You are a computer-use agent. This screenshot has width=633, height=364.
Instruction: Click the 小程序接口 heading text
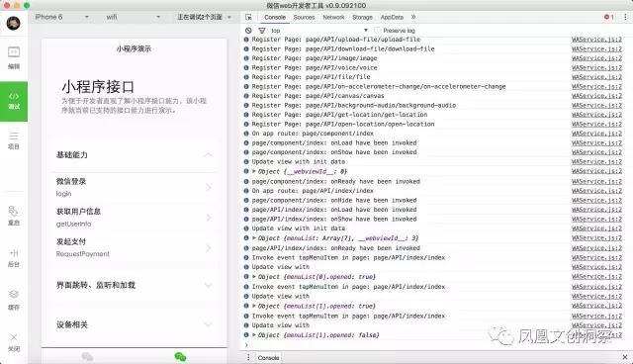coord(98,87)
